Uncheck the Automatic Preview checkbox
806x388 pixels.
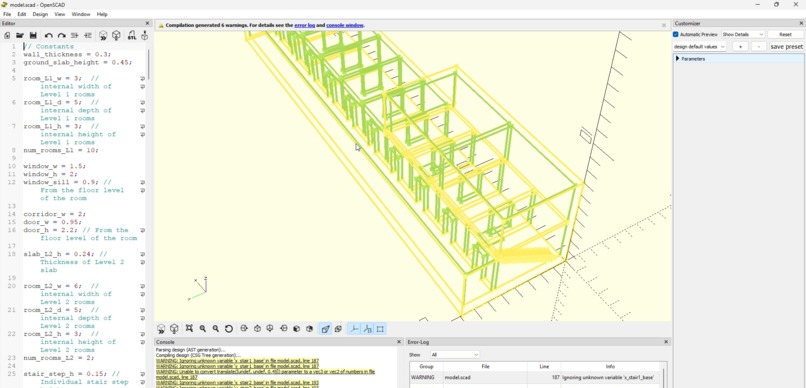(x=676, y=34)
